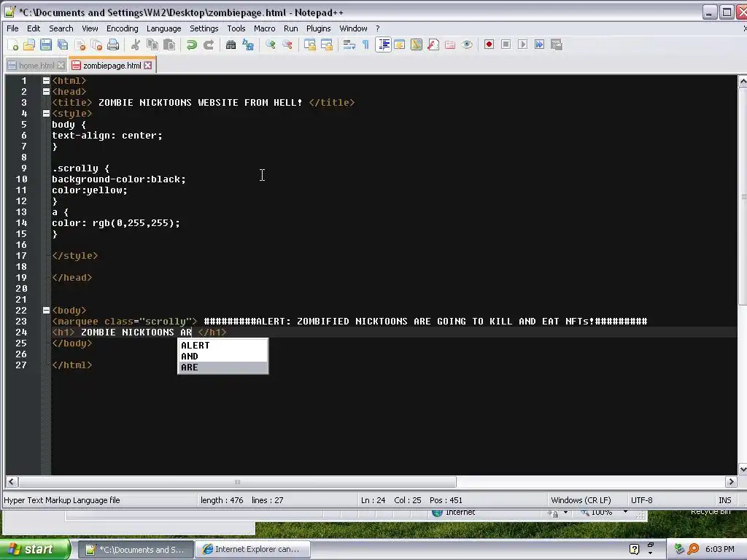747x560 pixels.
Task: Open Find using the binoculars icon
Action: pyautogui.click(x=231, y=44)
